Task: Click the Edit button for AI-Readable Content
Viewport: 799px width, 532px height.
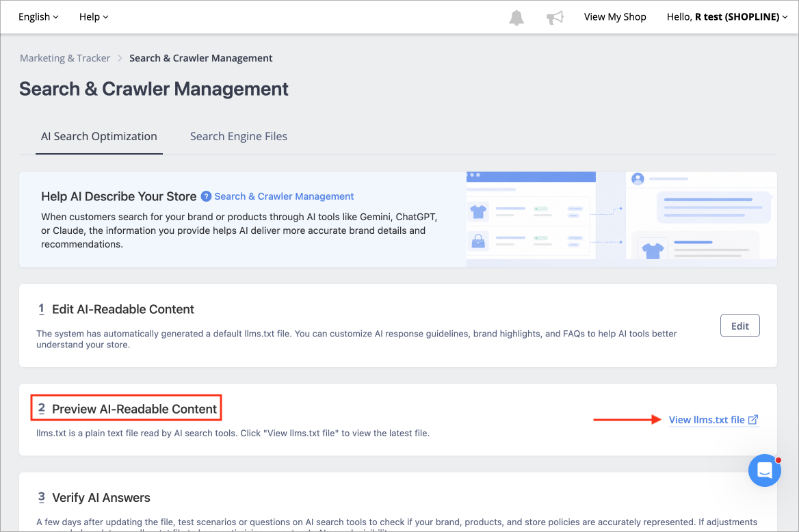Action: point(740,325)
